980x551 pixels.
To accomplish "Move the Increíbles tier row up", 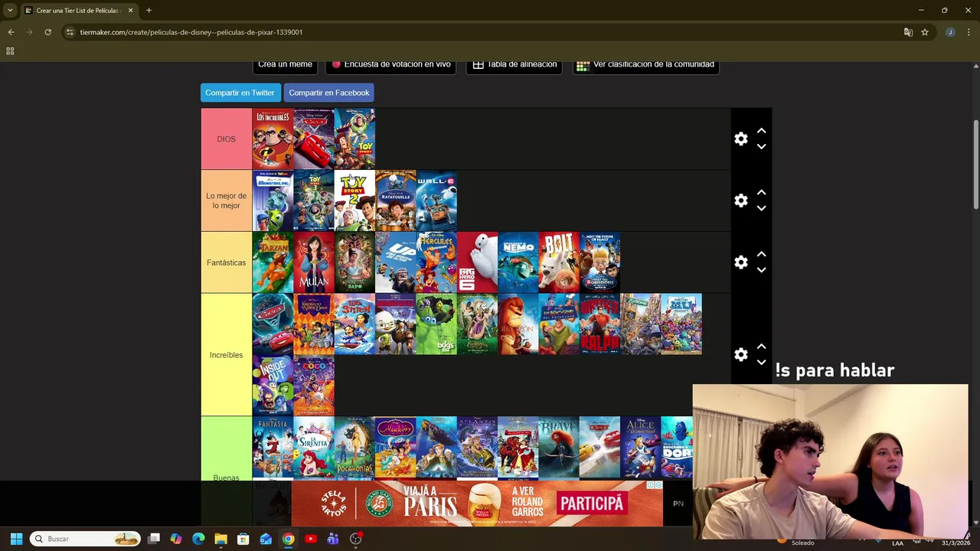I will 761,347.
